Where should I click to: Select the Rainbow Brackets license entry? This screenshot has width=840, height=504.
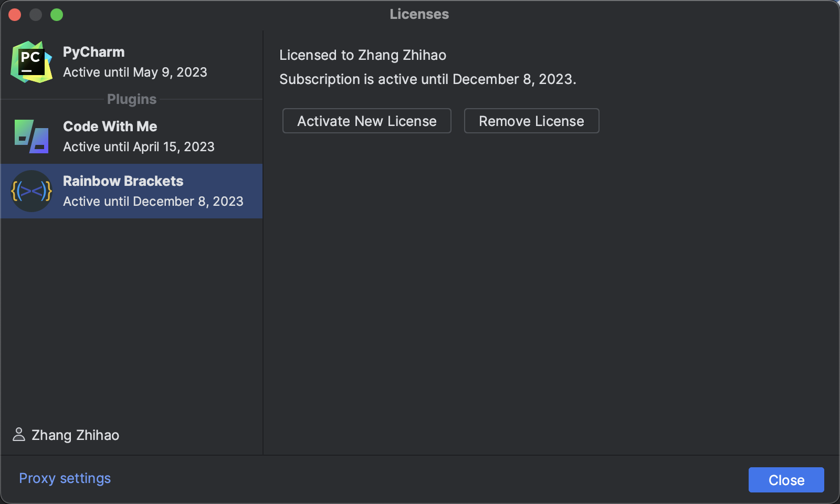click(x=131, y=191)
